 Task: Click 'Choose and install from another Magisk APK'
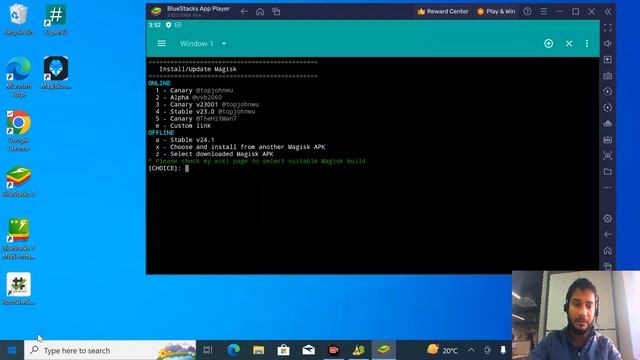(x=248, y=147)
